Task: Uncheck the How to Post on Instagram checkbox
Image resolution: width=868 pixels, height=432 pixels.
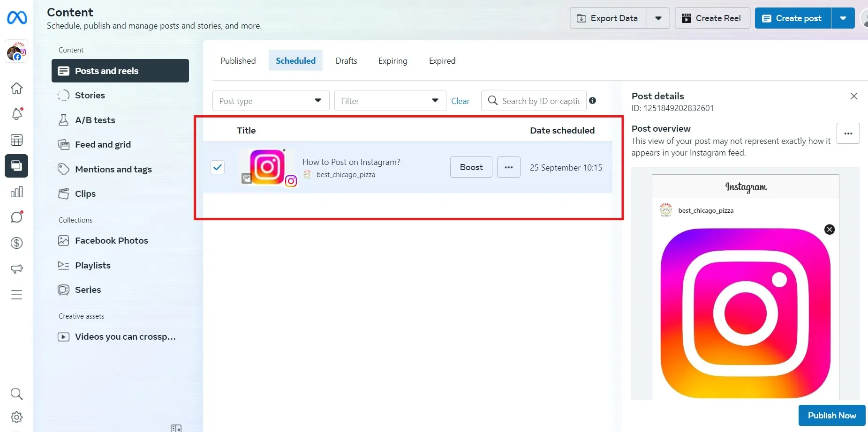Action: (218, 167)
